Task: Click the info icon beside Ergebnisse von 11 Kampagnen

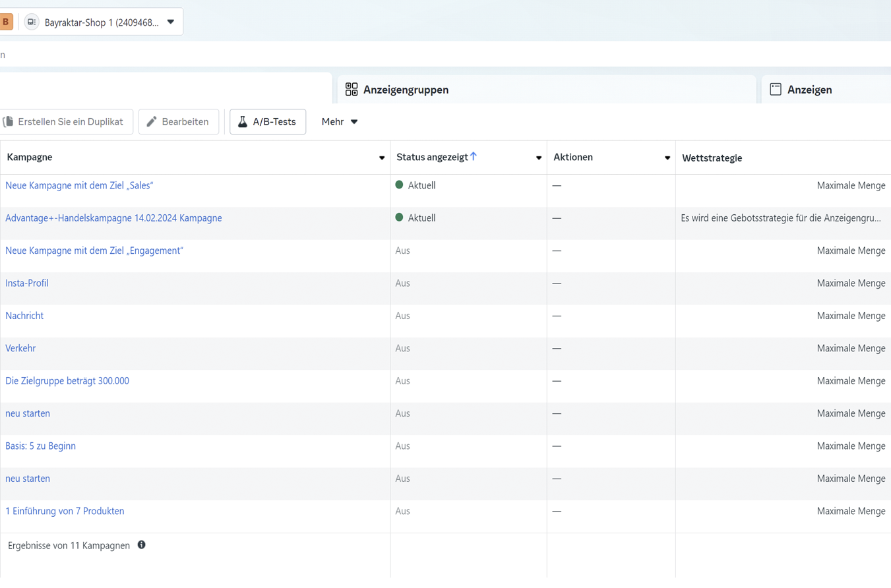Action: pos(141,545)
